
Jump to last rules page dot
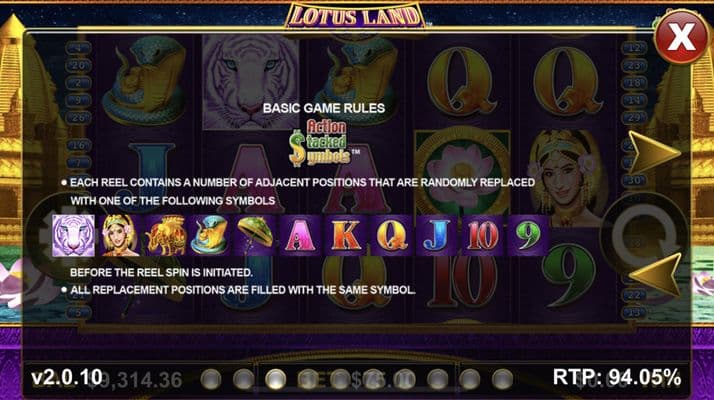pos(502,379)
